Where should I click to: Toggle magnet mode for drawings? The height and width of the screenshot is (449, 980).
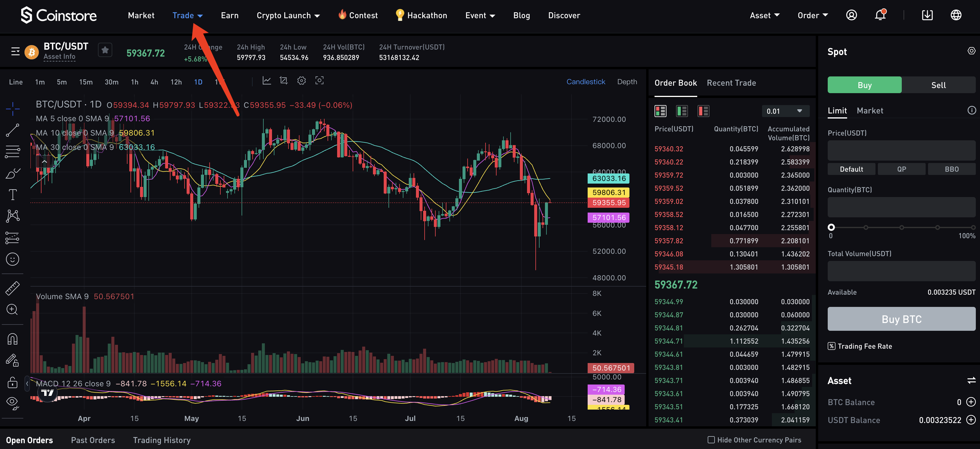[x=13, y=339]
